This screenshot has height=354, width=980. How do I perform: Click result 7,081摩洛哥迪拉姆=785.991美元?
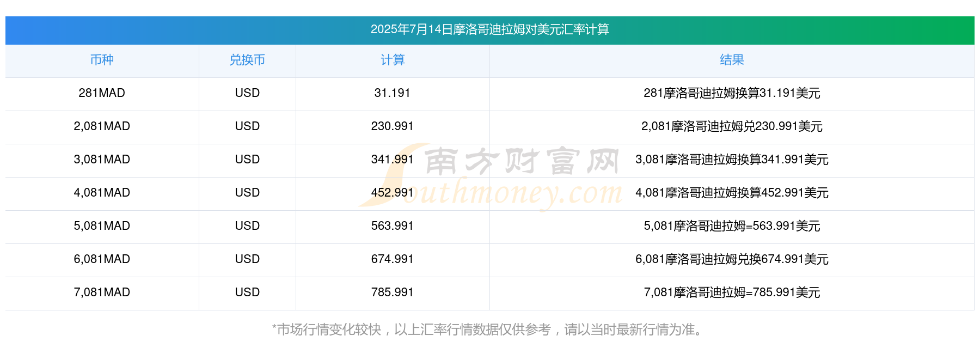(x=732, y=292)
